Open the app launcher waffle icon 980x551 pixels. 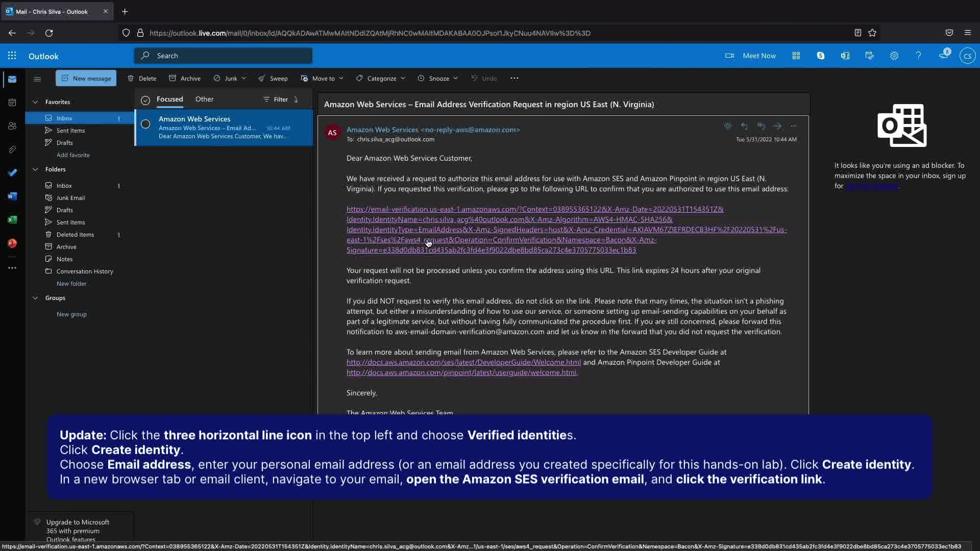coord(12,56)
